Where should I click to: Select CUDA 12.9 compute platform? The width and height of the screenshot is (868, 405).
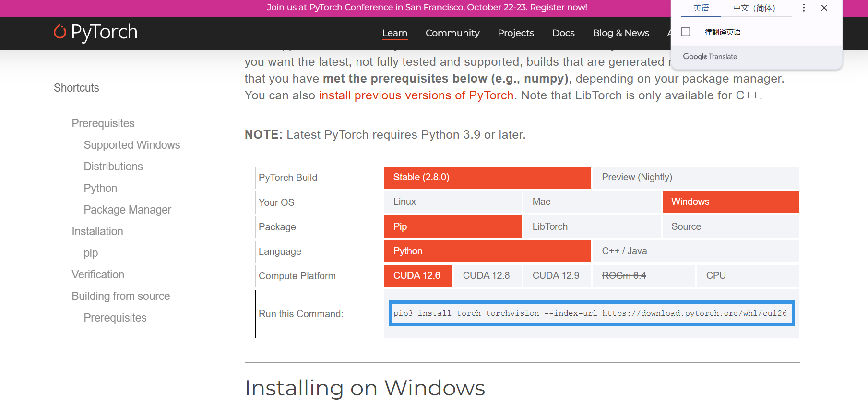(x=557, y=276)
